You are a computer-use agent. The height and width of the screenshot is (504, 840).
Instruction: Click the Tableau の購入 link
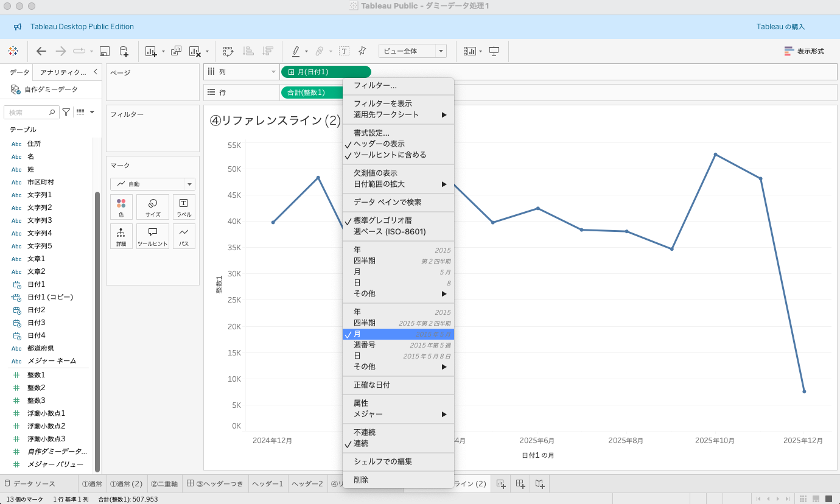click(780, 27)
